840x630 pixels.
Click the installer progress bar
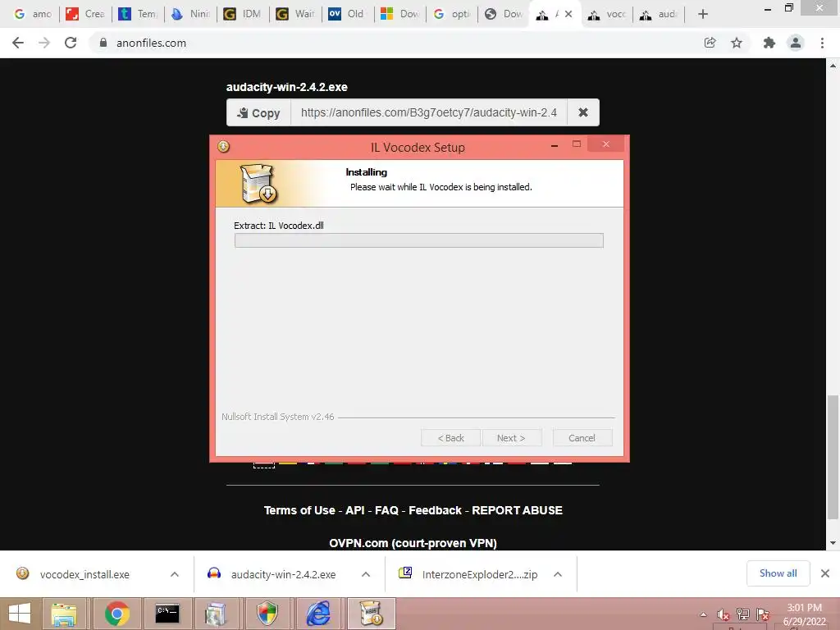click(x=419, y=240)
